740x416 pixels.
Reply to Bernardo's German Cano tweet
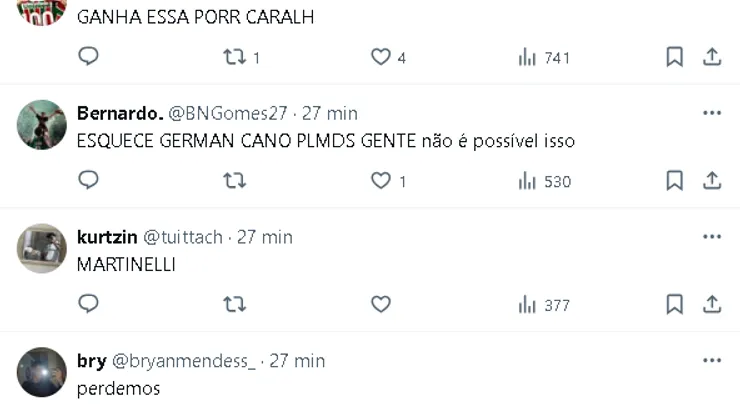[x=89, y=181]
